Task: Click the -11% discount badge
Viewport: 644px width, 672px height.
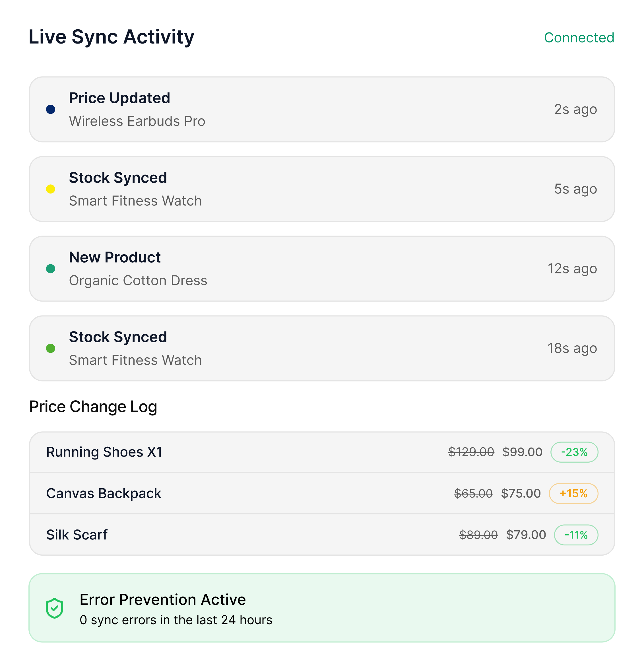Action: (x=576, y=535)
